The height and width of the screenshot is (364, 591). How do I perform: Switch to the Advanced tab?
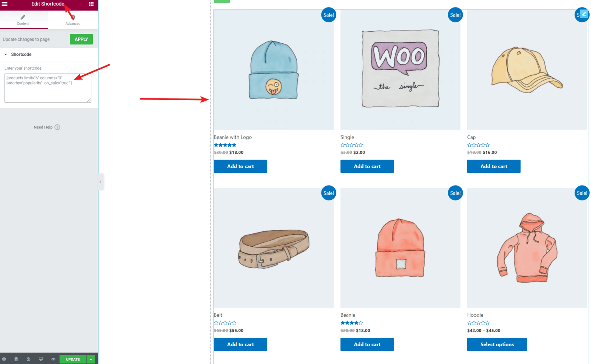[x=73, y=20]
